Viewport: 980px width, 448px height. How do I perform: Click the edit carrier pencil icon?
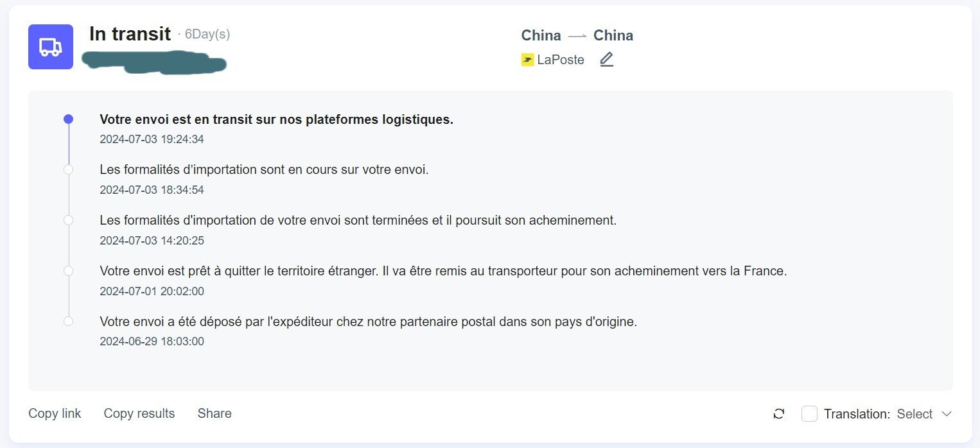(606, 60)
